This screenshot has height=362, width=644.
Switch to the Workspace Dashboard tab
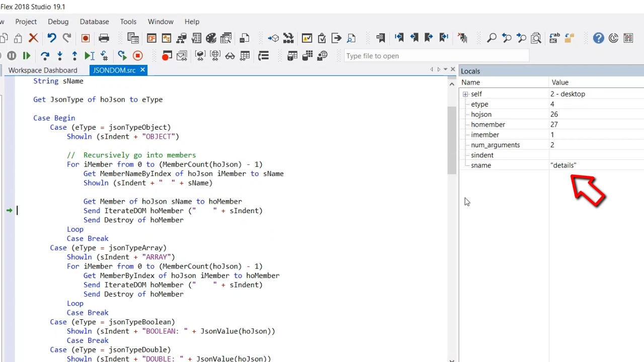[x=43, y=70]
